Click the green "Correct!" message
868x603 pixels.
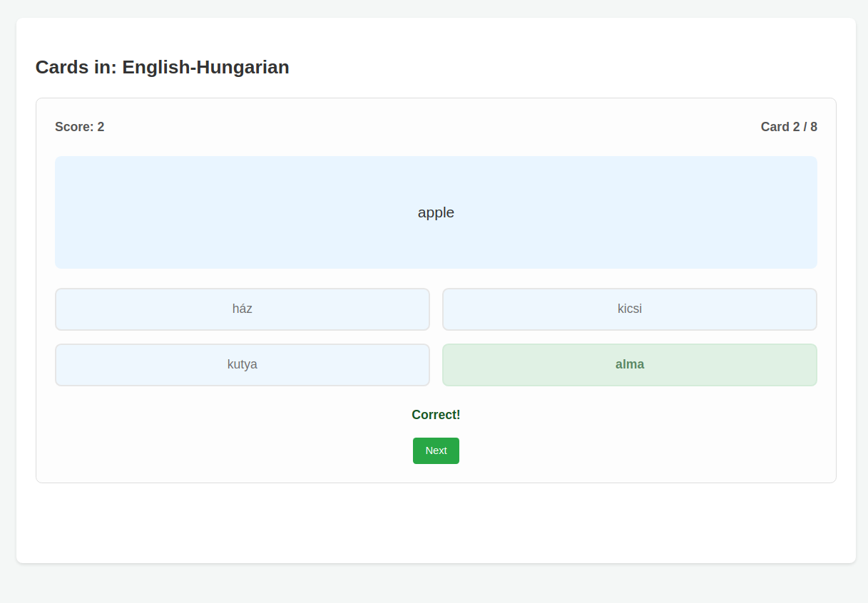click(436, 414)
